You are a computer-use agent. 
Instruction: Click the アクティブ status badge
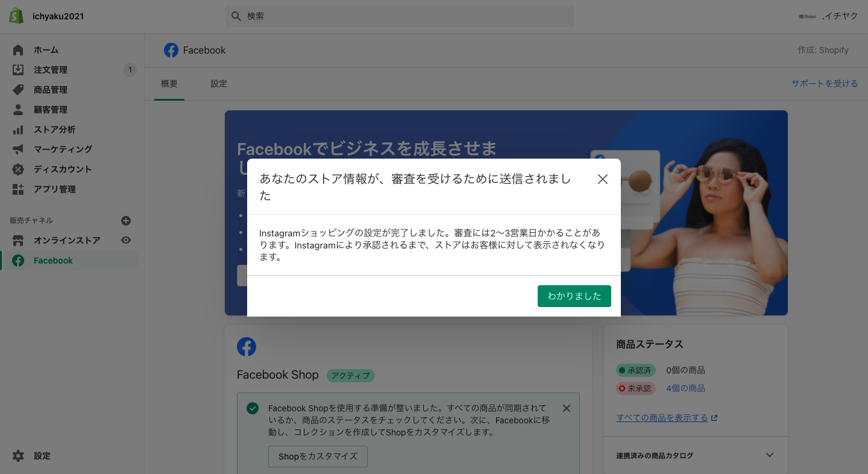click(351, 376)
